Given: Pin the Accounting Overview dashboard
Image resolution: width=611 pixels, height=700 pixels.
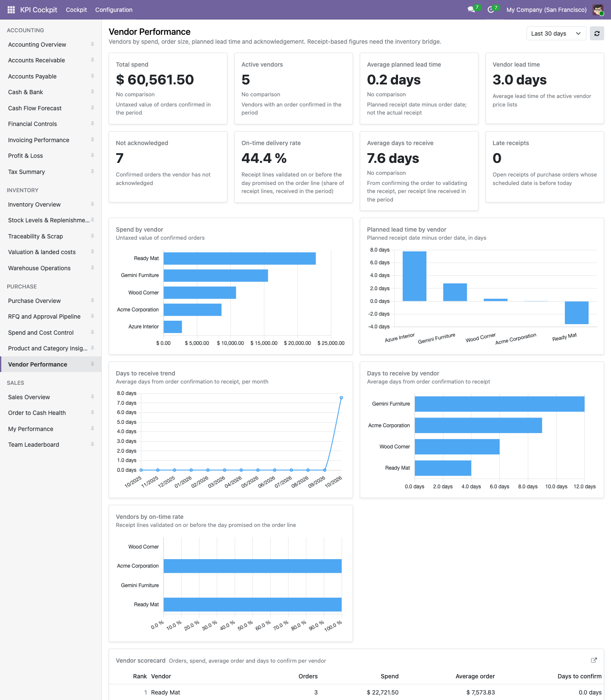Looking at the screenshot, I should point(92,44).
